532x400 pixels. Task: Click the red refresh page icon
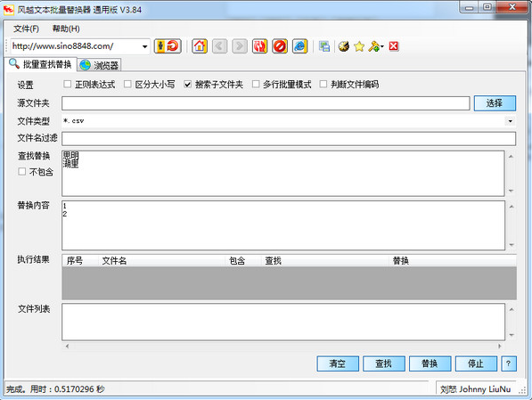259,46
